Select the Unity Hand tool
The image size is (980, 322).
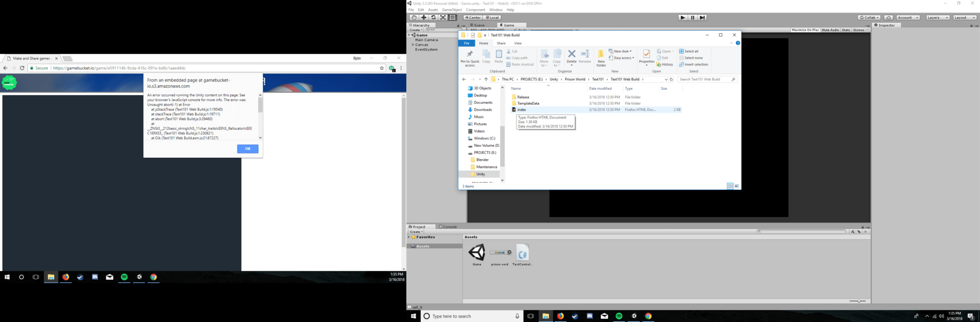pos(414,17)
